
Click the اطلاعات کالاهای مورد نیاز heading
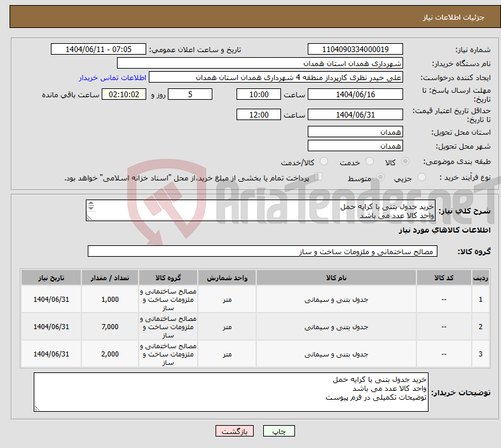coord(444,230)
